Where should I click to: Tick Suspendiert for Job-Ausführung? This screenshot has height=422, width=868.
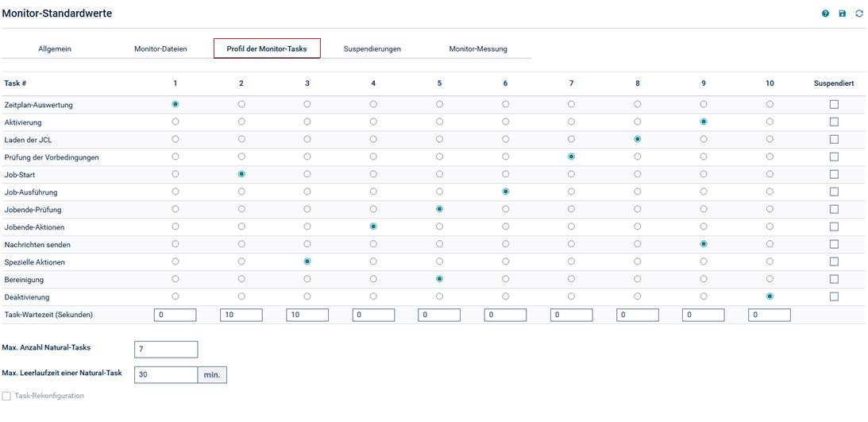pos(834,192)
